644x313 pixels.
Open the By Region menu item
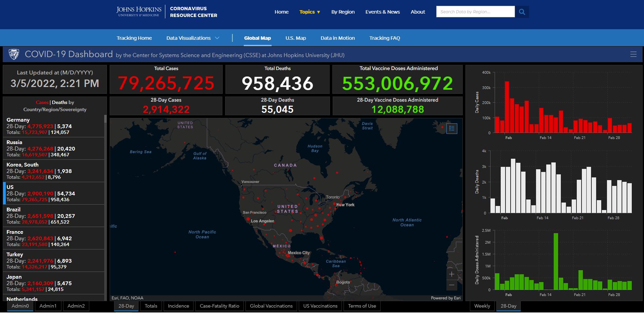[343, 12]
